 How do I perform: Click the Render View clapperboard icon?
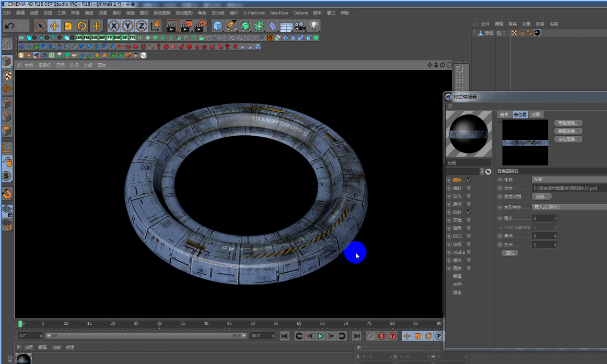[x=172, y=26]
